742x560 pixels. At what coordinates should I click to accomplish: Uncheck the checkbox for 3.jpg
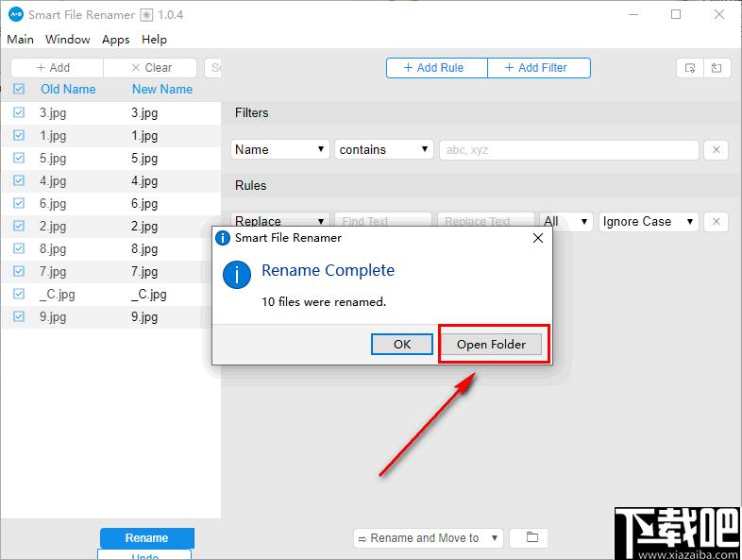[x=19, y=112]
